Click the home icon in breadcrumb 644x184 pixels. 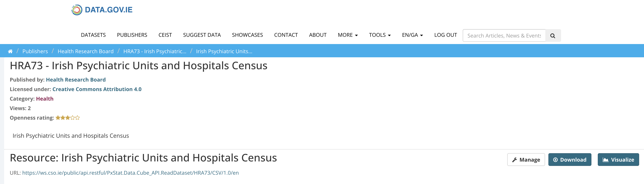coord(10,51)
